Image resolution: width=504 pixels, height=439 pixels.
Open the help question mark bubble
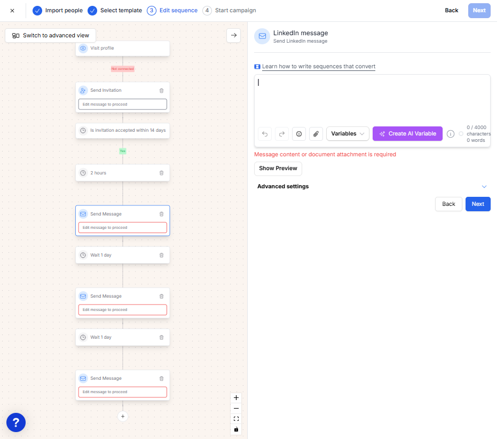tap(16, 422)
